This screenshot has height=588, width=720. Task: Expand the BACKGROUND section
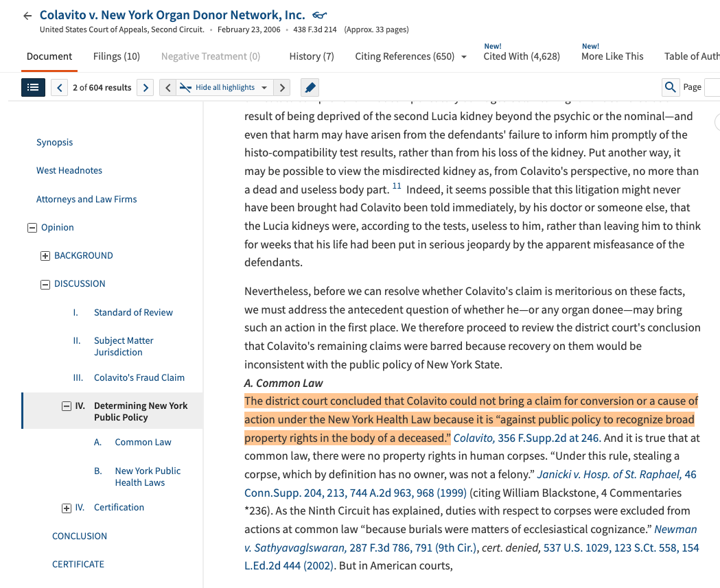click(45, 256)
